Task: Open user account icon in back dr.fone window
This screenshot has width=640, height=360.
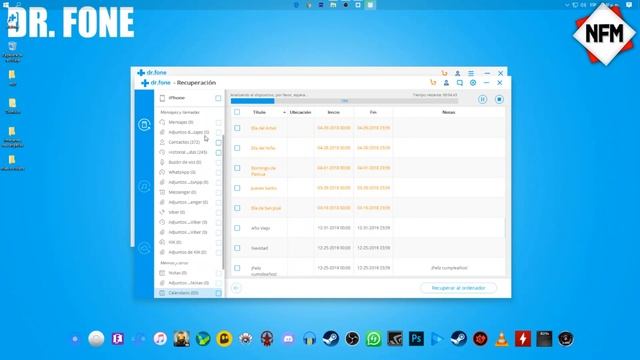Action: pyautogui.click(x=458, y=73)
